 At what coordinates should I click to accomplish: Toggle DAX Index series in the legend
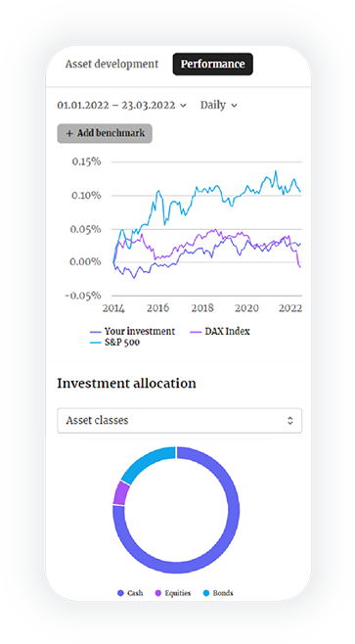(x=220, y=332)
